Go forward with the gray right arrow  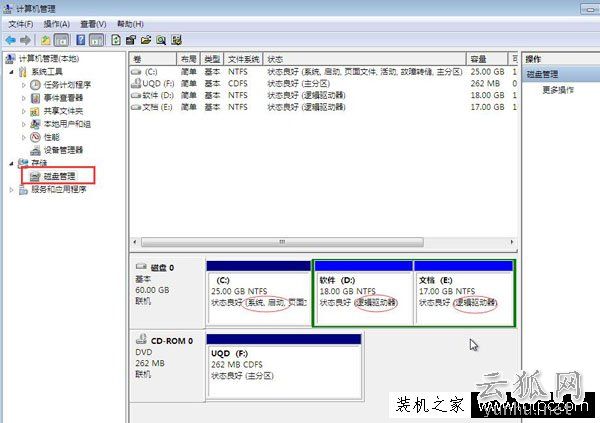[x=25, y=40]
